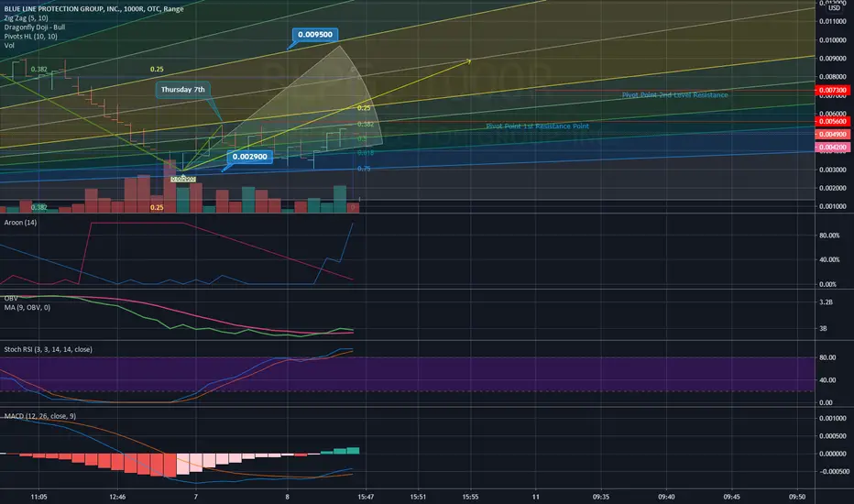Click the 0.001000 value on main price scale
This screenshot has height=504, width=854.
coord(833,206)
